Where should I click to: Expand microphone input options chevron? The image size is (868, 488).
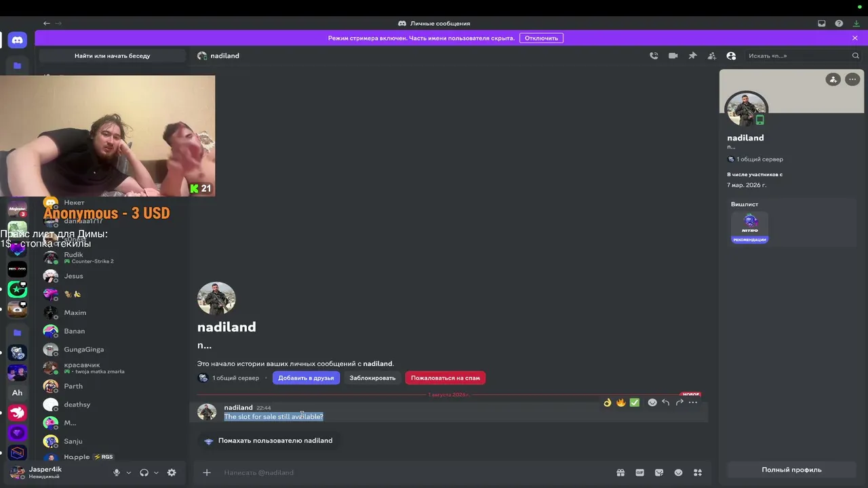click(128, 472)
